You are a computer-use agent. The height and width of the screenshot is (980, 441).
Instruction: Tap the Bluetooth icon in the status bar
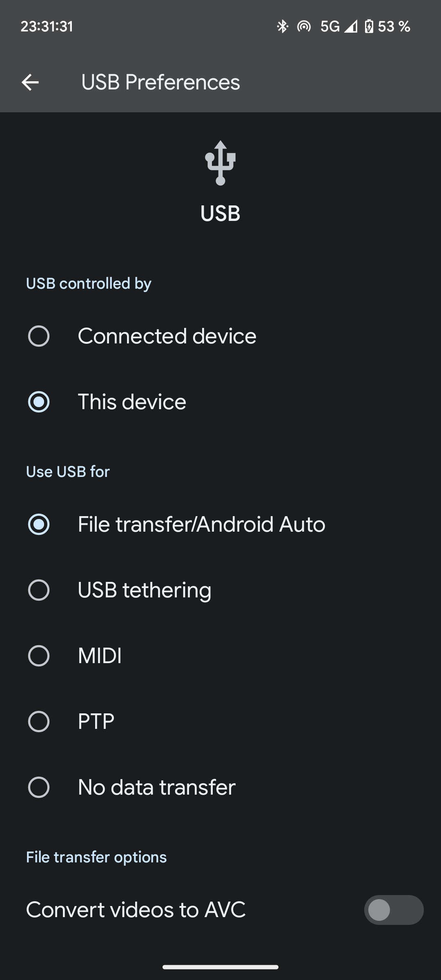point(281,26)
